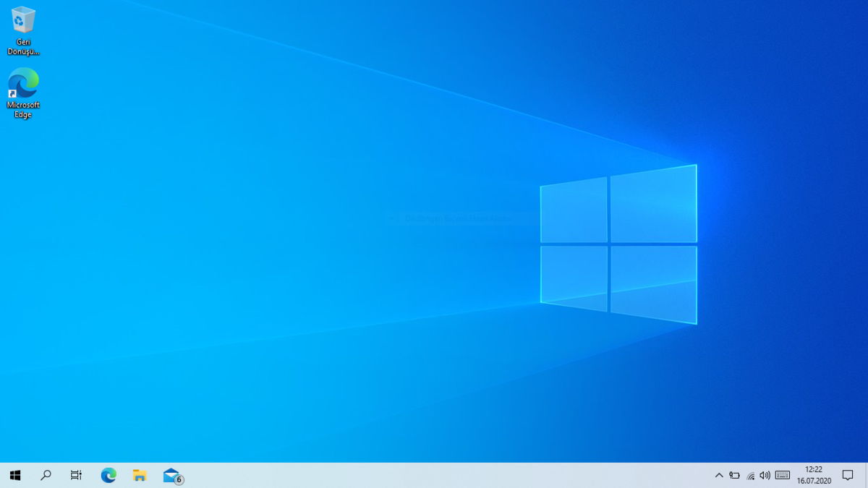Viewport: 868px width, 488px height.
Task: Launch Microsoft Edge from the taskbar
Action: click(x=108, y=475)
